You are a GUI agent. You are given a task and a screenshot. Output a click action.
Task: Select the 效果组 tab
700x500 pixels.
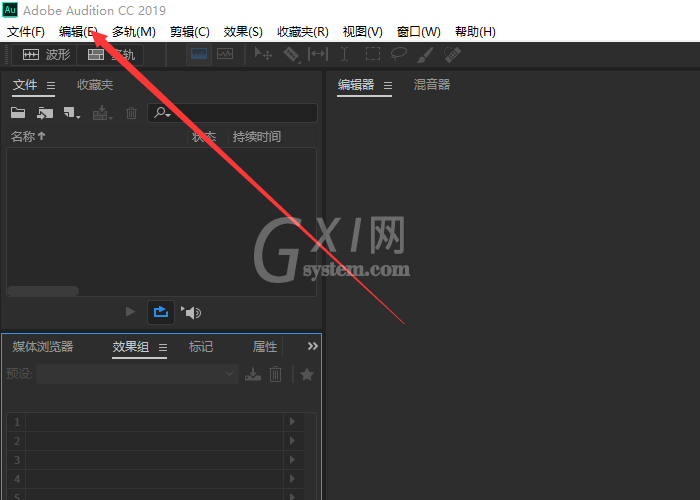coord(130,347)
